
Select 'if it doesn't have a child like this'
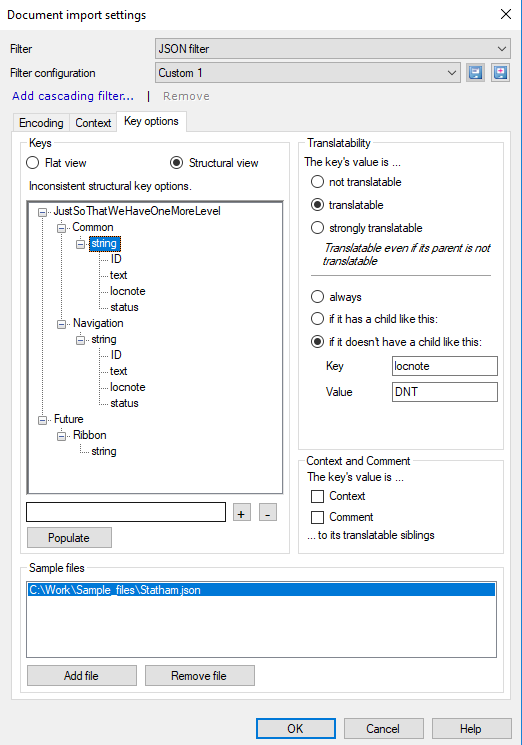pos(317,342)
